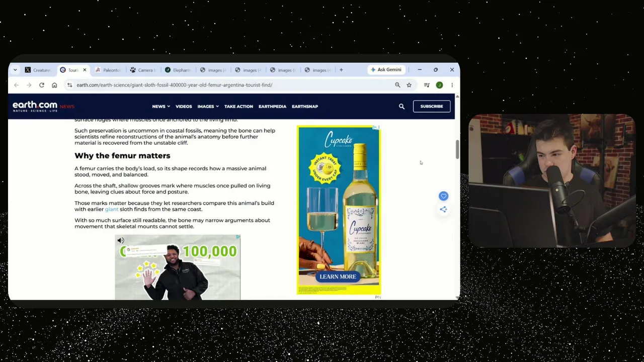Viewport: 644px width, 362px height.
Task: Open a new browser tab
Action: click(341, 70)
